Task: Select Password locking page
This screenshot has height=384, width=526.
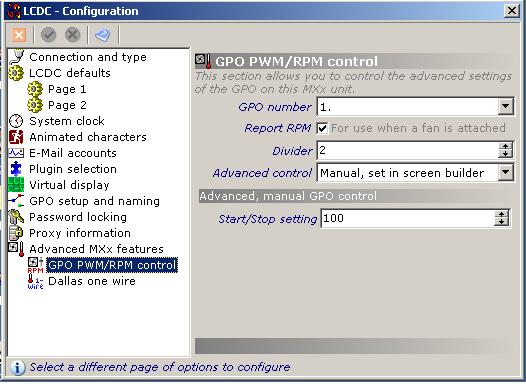Action: click(x=78, y=217)
